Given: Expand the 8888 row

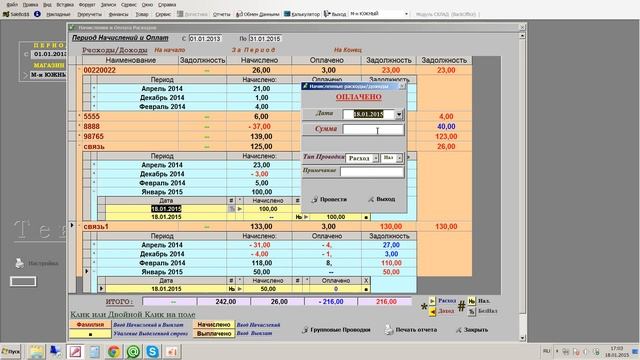Looking at the screenshot, I should click(80, 127).
